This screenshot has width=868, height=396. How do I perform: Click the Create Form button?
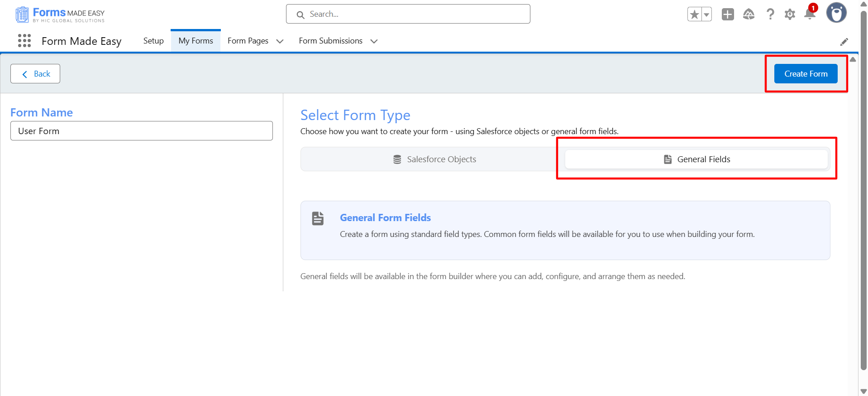click(806, 74)
